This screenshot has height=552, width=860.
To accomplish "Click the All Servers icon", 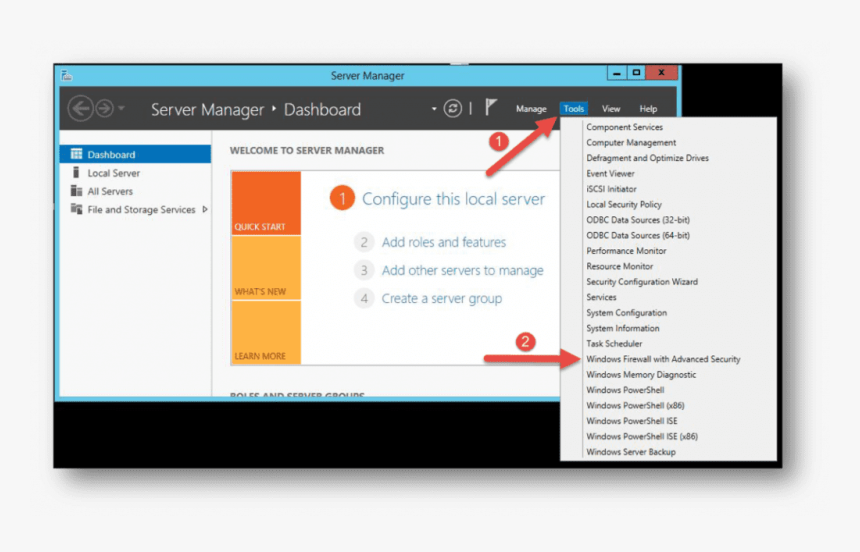I will pos(76,191).
